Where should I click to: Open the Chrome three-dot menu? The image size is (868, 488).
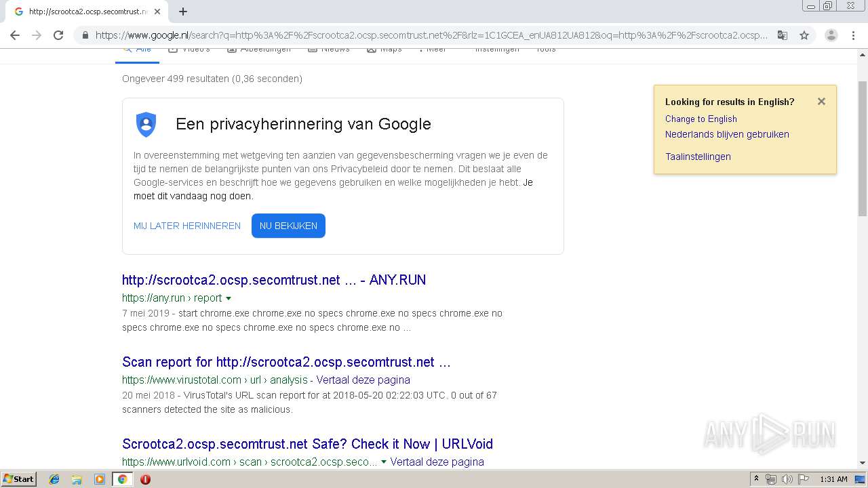click(x=853, y=35)
